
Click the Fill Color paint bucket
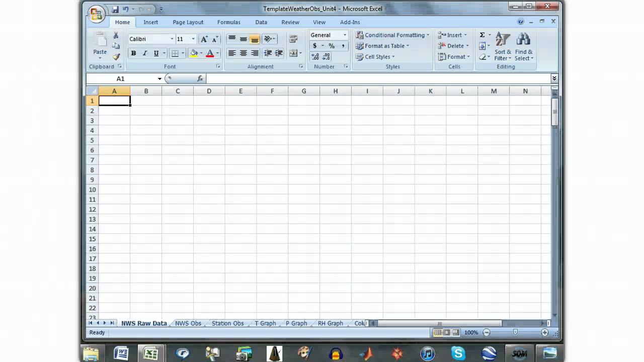click(x=194, y=53)
